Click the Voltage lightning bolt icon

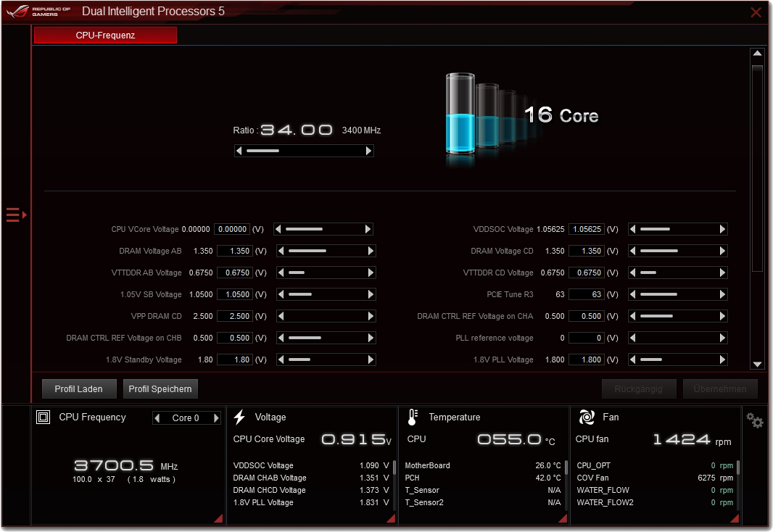coord(239,417)
